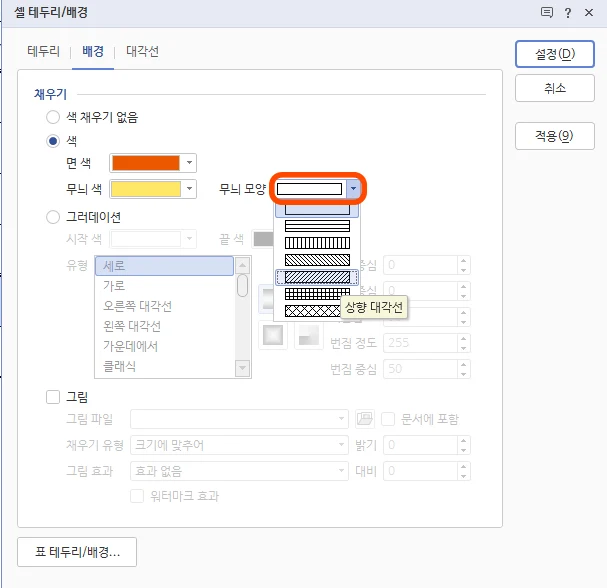The image size is (607, 588).
Task: Toggle the 문서에 포함 checkbox
Action: (388, 419)
